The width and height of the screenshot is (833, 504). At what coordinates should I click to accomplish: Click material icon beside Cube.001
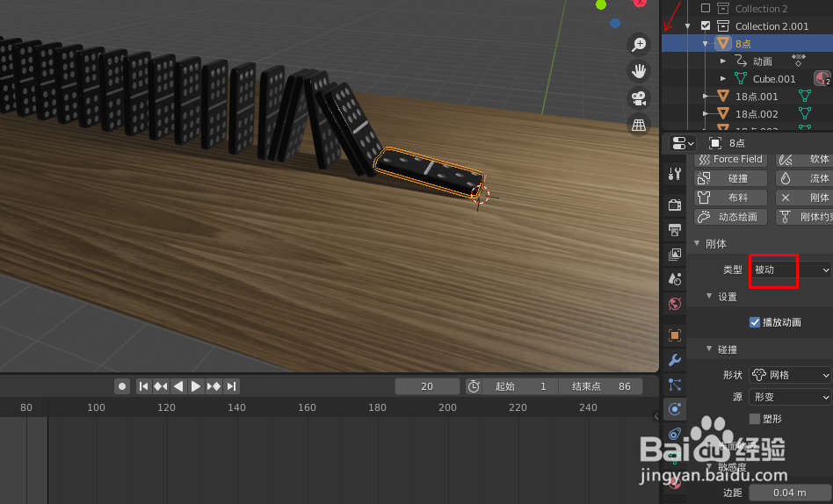pyautogui.click(x=822, y=79)
